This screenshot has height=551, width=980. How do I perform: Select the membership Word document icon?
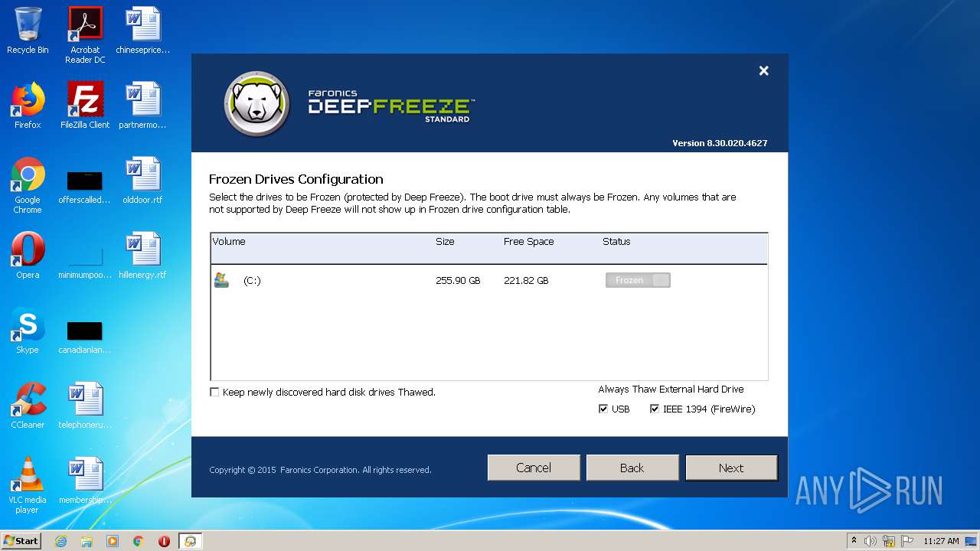click(85, 481)
